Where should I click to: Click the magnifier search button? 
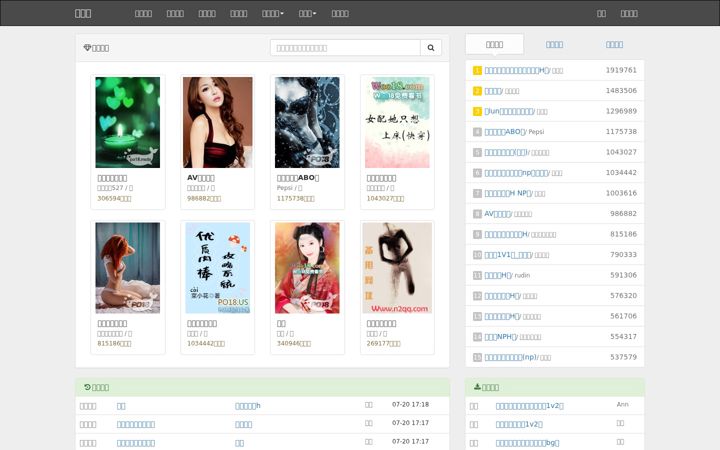click(x=431, y=48)
